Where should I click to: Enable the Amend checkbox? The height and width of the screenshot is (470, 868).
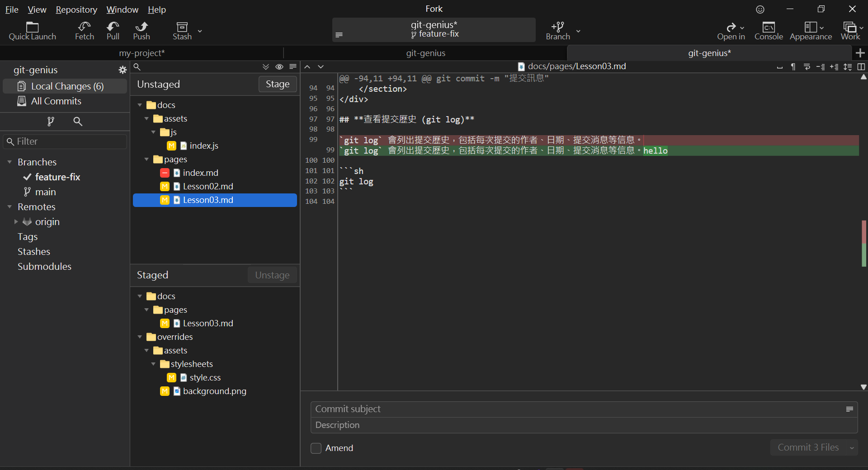coord(316,448)
